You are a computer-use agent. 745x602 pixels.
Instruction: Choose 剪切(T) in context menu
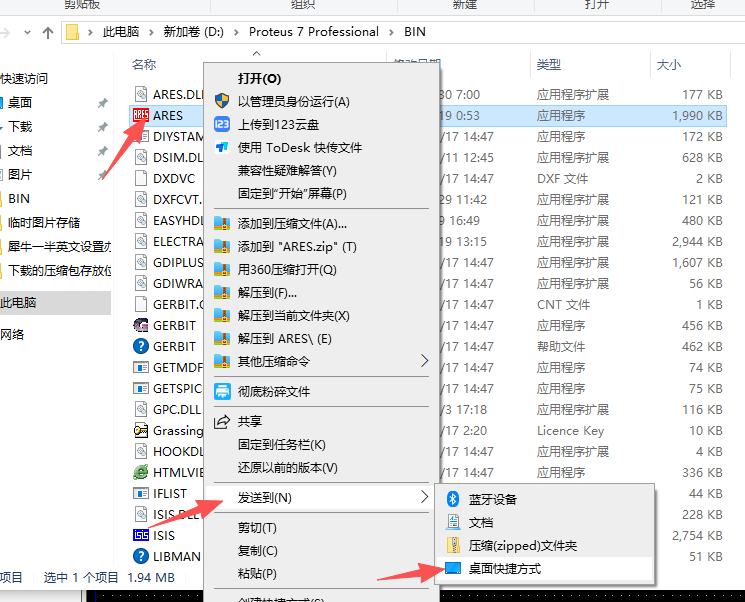(x=257, y=527)
